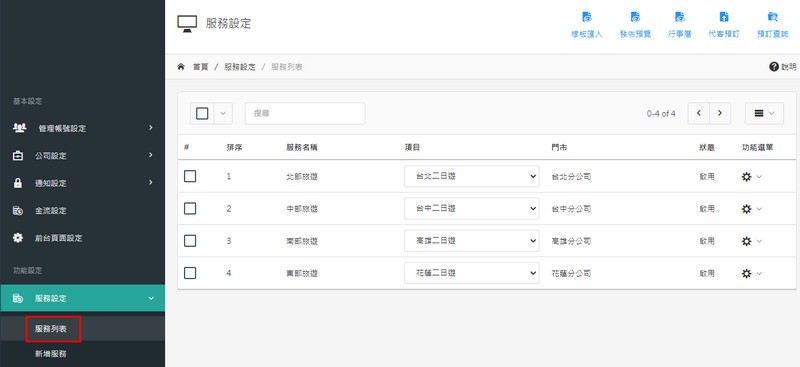Go to next page of results
Viewport: 800px width, 367px height.
click(x=720, y=113)
